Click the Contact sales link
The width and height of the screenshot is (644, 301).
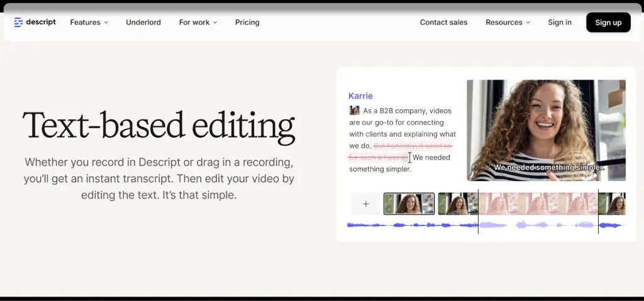coord(443,23)
